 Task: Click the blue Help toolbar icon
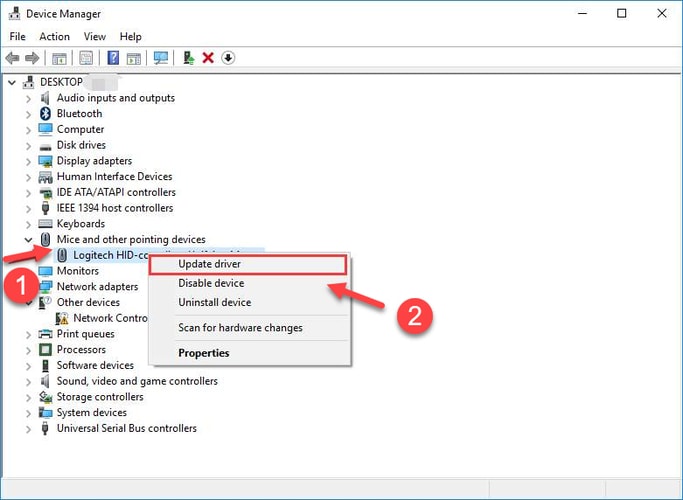point(113,58)
